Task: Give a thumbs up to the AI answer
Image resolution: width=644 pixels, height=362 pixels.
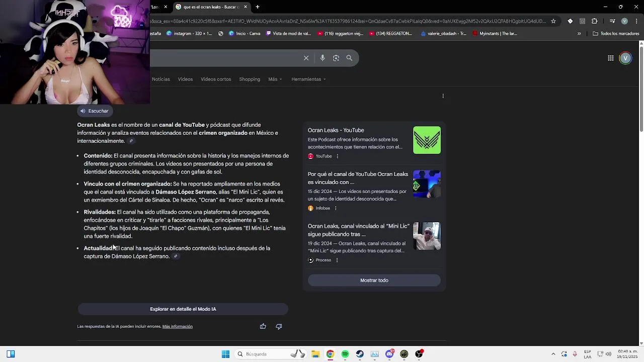Action: coord(263,326)
